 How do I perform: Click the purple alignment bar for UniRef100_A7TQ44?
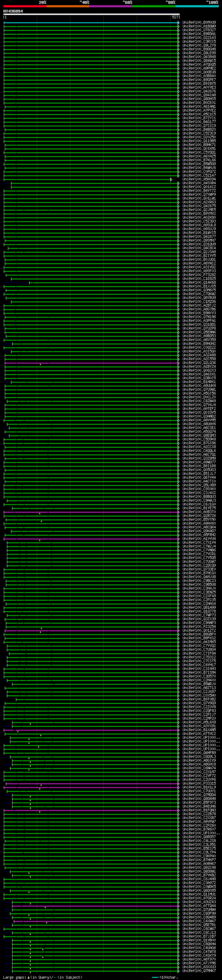pos(95,906)
